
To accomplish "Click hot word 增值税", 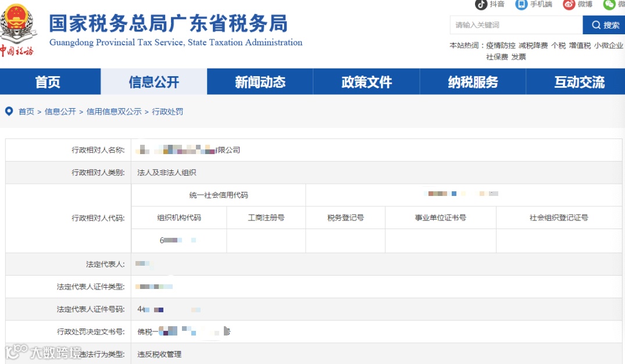I will coord(580,45).
